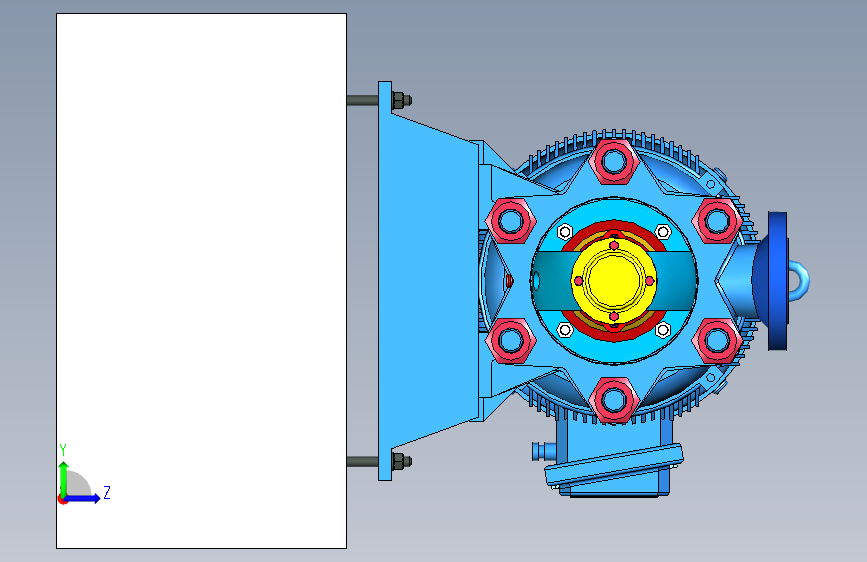Select the cable gland left of the terminal box
The image size is (867, 562).
(x=542, y=451)
